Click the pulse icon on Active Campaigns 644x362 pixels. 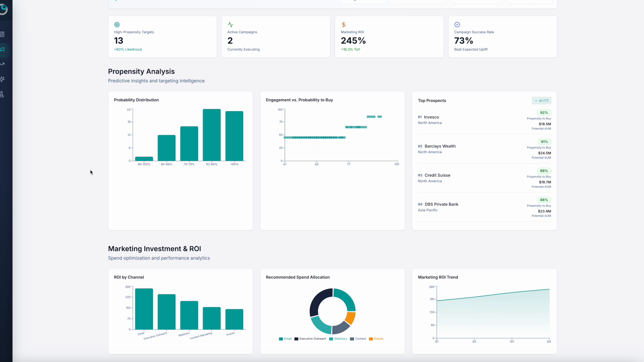click(230, 24)
